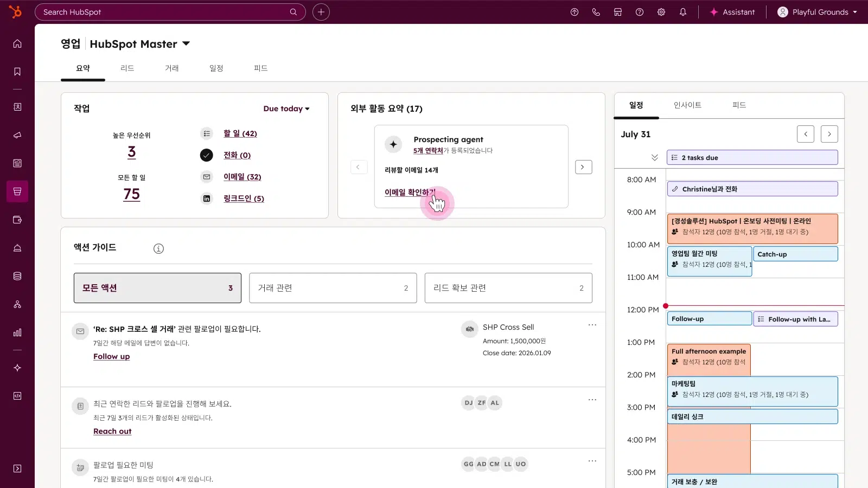Select the 거래 관련 filter
The height and width of the screenshot is (488, 868).
click(333, 288)
